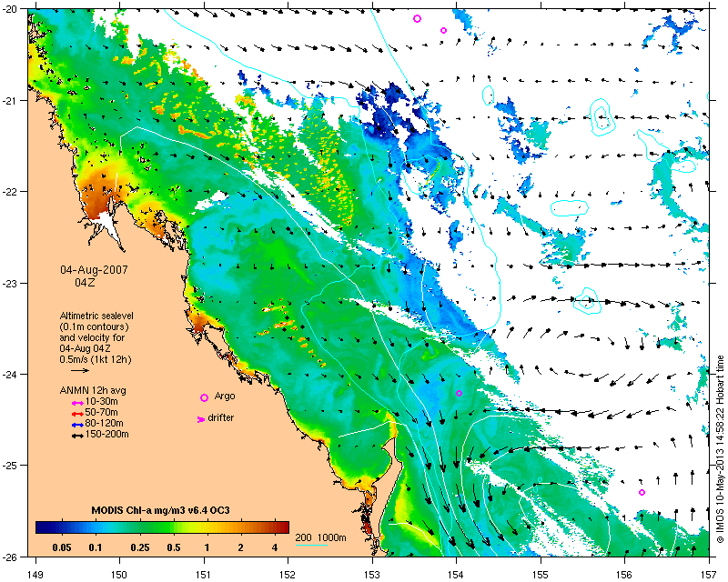Click the '0.05' colorbar tick label
This screenshot has height=582, width=728.
point(62,547)
